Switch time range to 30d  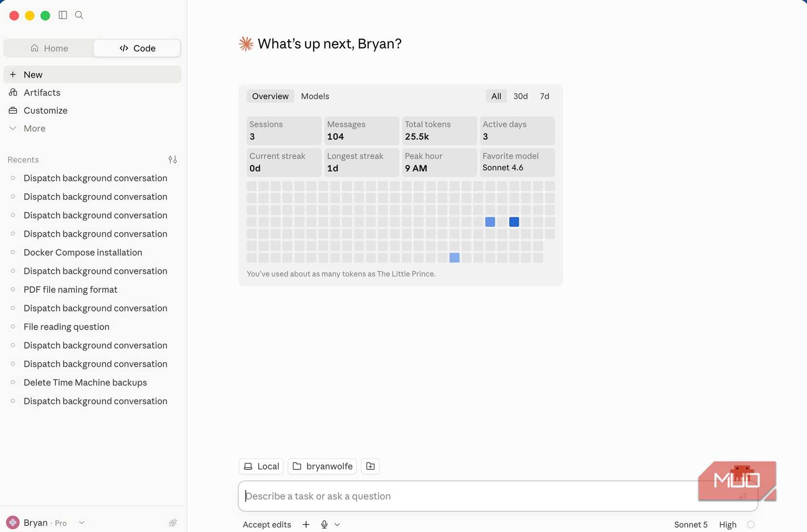520,96
